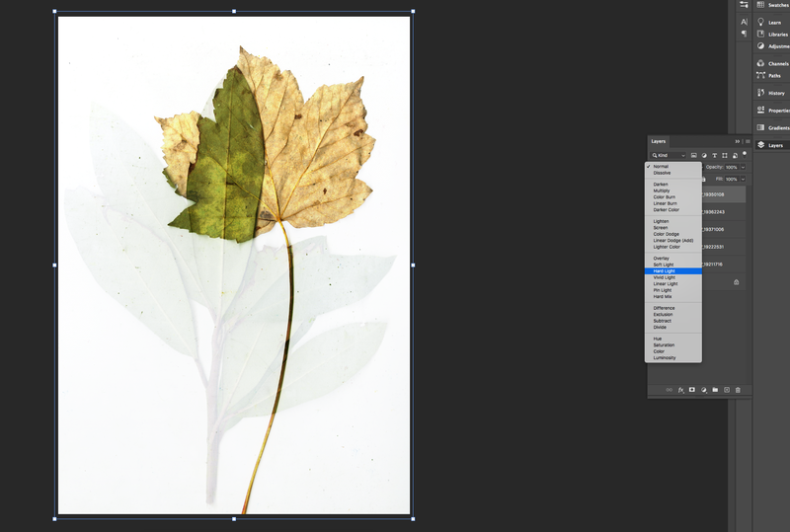The image size is (790, 532).
Task: Choose the Lighten blend mode
Action: click(x=673, y=221)
